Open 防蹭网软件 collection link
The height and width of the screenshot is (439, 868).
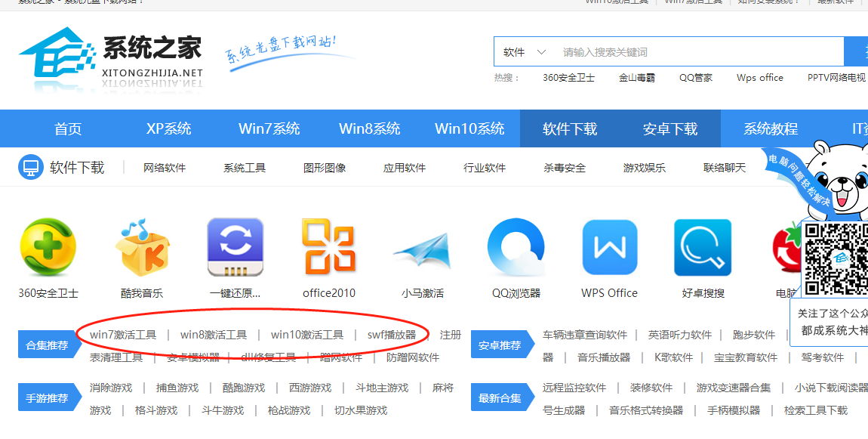pyautogui.click(x=413, y=357)
